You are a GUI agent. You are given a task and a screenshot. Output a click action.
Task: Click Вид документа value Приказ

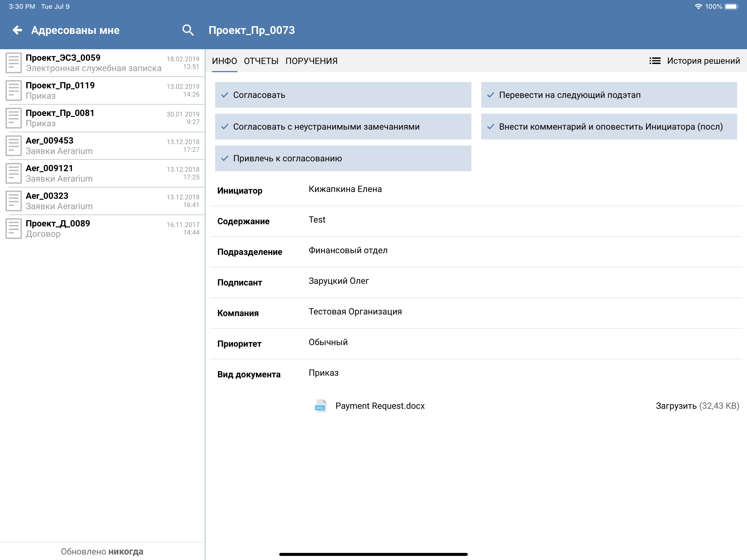click(323, 373)
